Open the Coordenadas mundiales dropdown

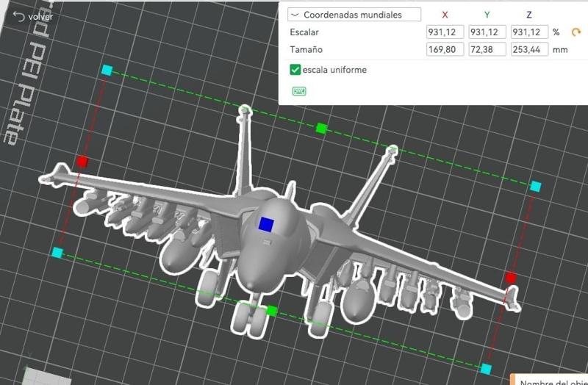pyautogui.click(x=354, y=15)
